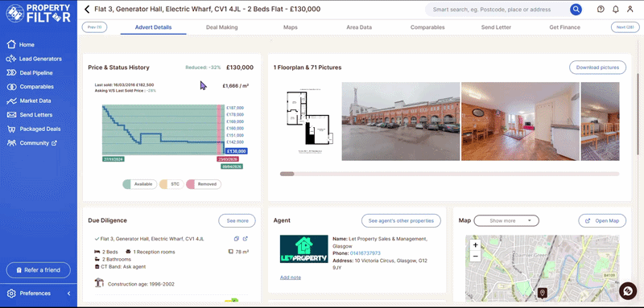This screenshot has height=308, width=644.
Task: Click the £130,000 chart price label
Action: click(x=236, y=151)
